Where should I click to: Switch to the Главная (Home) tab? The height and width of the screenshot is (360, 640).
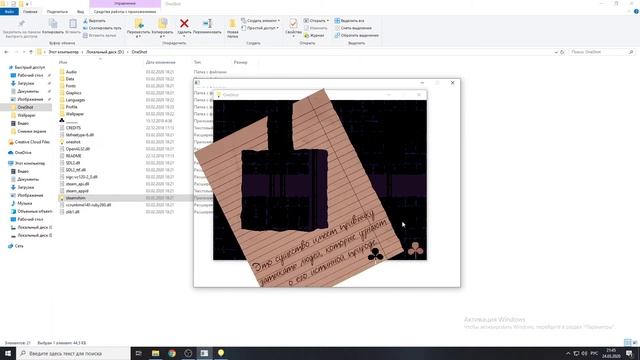(x=30, y=12)
